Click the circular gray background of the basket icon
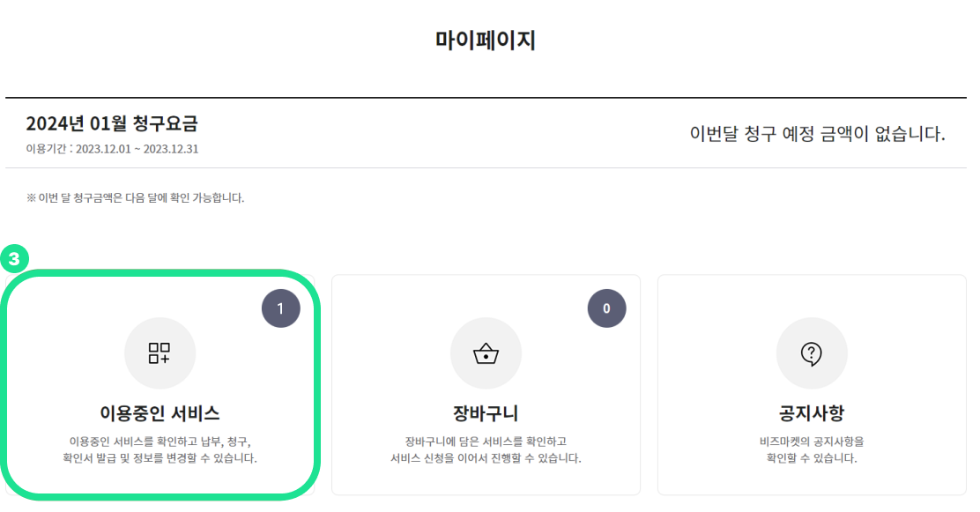 click(x=486, y=352)
